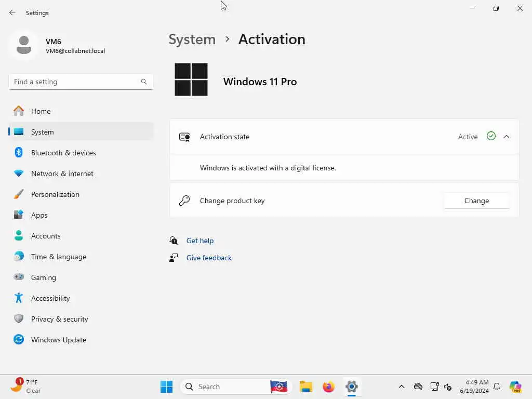Go to Personalization settings
The height and width of the screenshot is (399, 532).
click(81, 194)
